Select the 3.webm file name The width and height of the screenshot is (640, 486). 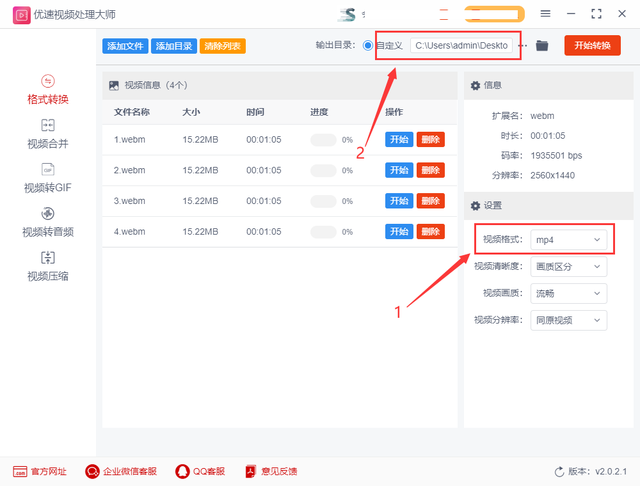tap(129, 201)
